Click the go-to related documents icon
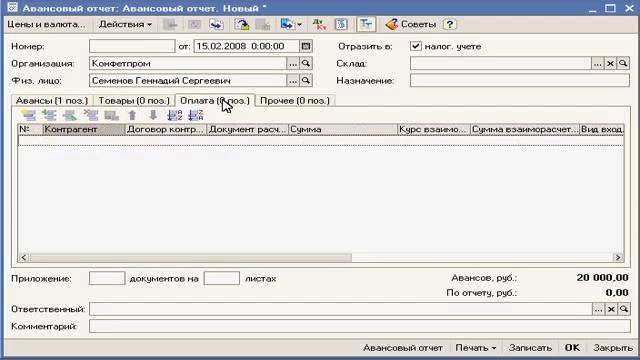Screen dimensions: 640x360 [216, 24]
